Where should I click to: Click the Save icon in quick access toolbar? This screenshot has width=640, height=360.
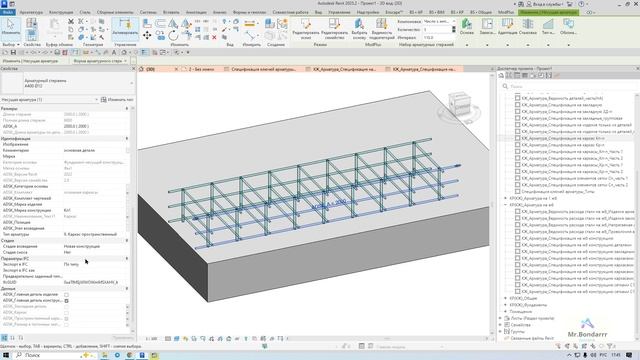(x=13, y=53)
